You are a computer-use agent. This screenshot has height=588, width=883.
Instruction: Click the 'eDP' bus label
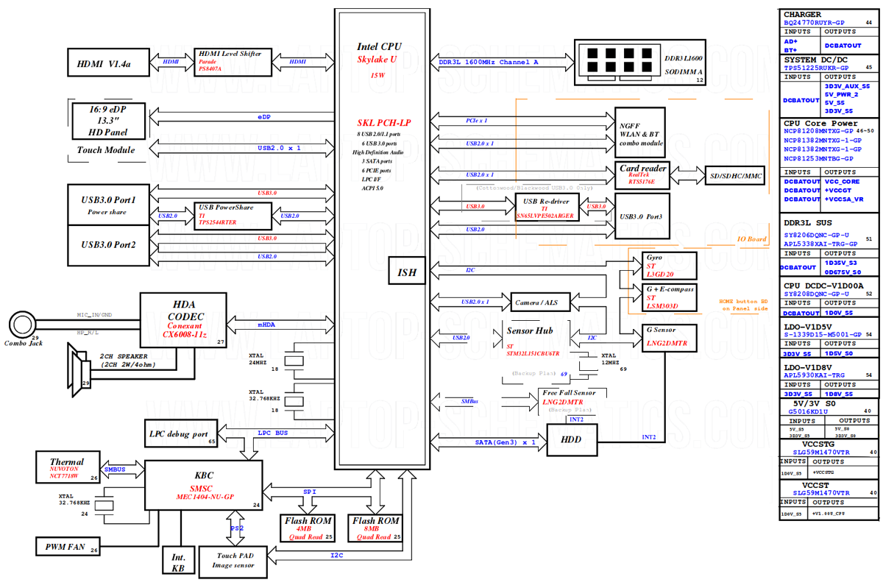click(x=263, y=116)
